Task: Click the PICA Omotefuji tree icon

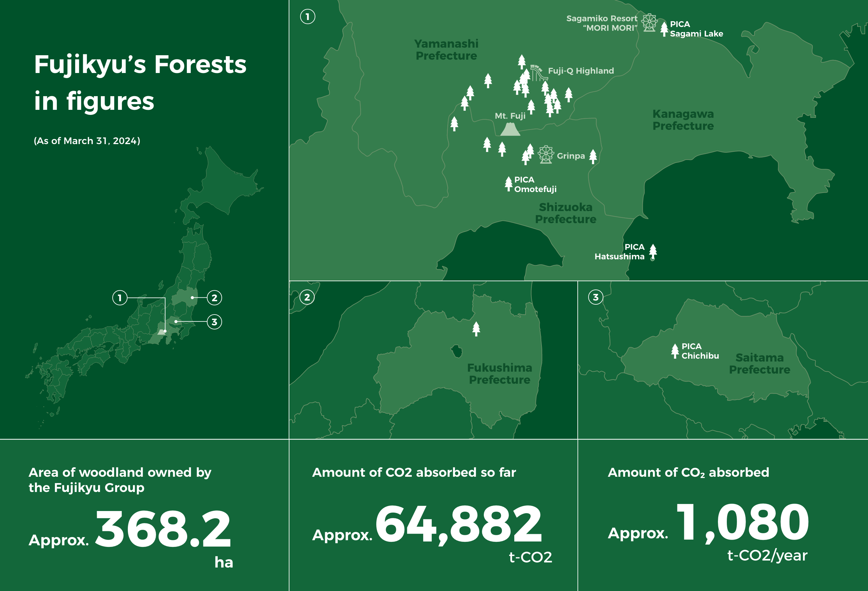Action: tap(508, 184)
